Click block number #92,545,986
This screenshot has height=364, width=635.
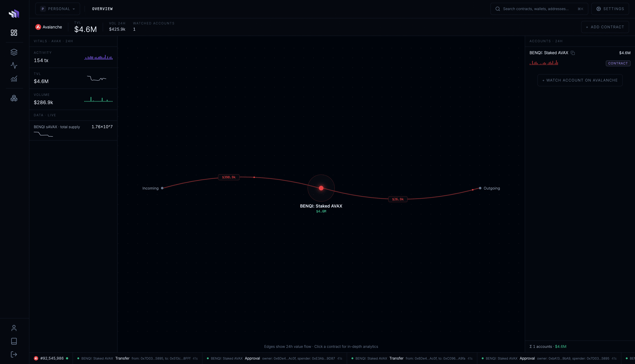52,358
